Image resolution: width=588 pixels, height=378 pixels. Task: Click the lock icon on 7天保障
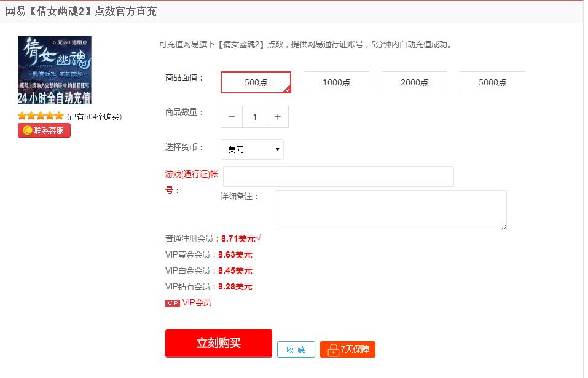[x=333, y=350]
